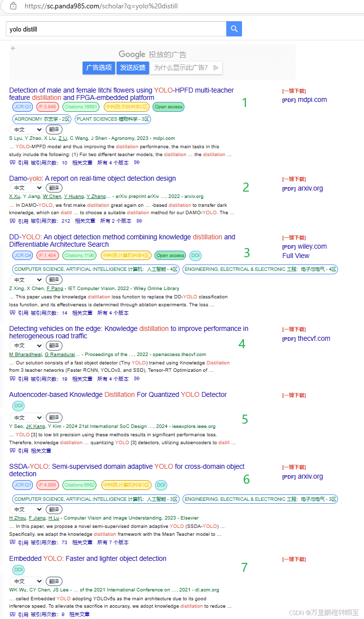Open author link JK Kang in the Autoencoder result
The image size is (364, 619).
(x=35, y=426)
